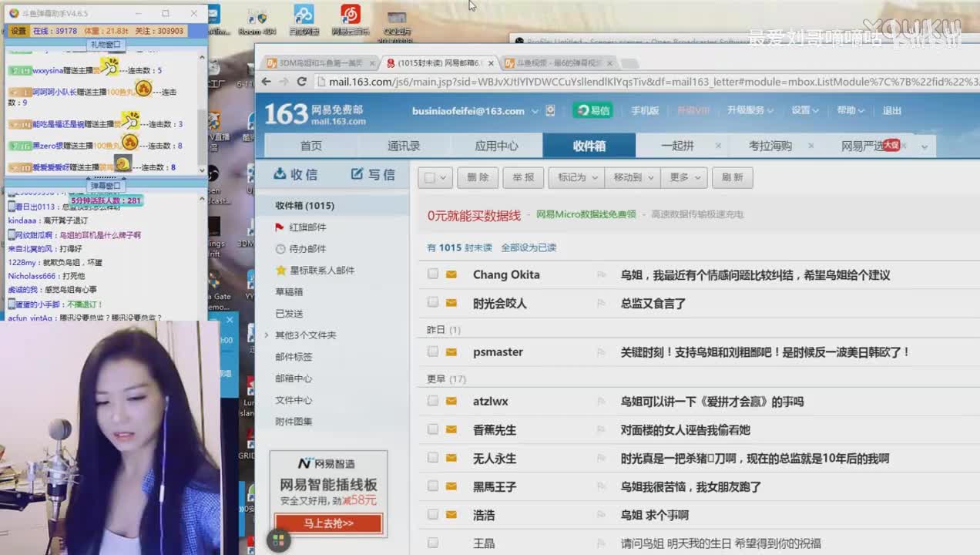Click the 刷新 button
The image size is (980, 555).
pos(732,178)
